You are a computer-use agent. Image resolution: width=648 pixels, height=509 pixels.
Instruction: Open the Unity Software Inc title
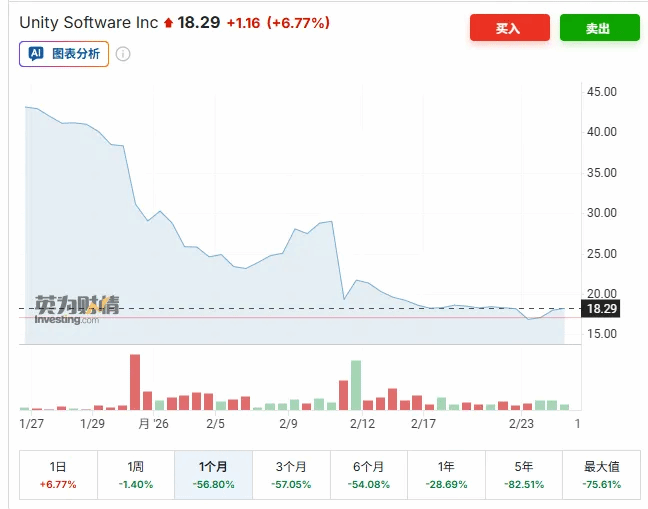point(88,22)
